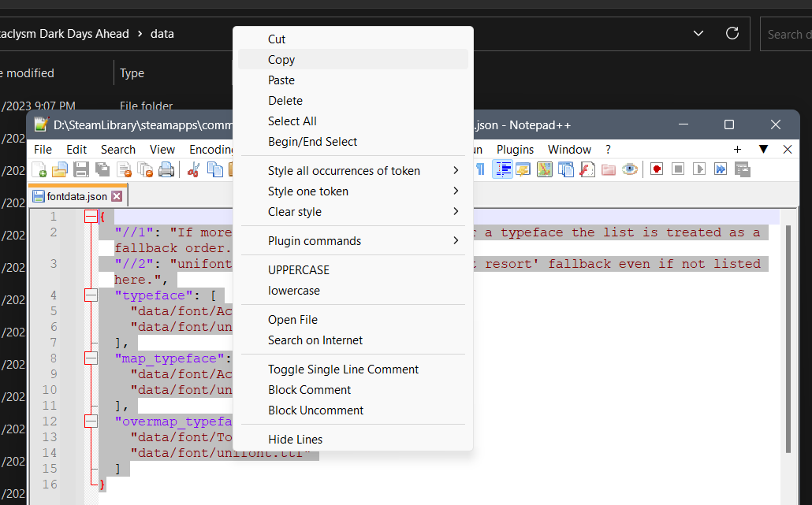Click the Print toolbar icon
Viewport: 812px width, 505px height.
(166, 169)
